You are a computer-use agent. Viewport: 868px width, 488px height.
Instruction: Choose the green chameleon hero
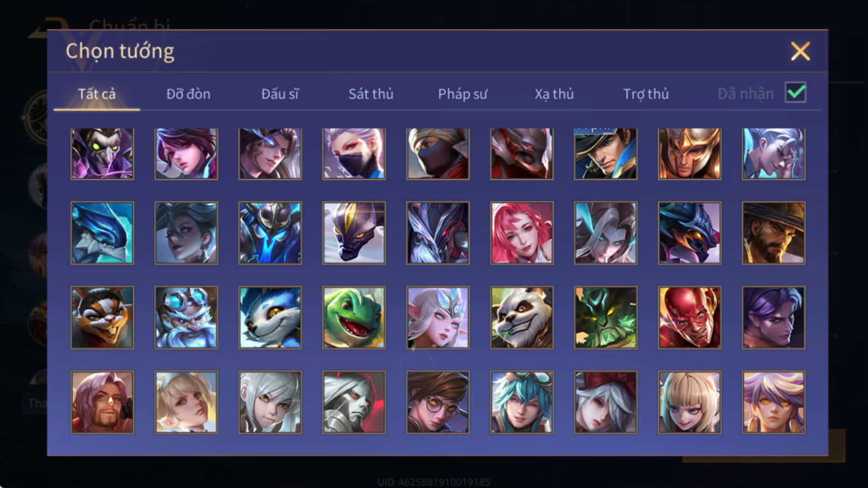(x=354, y=317)
